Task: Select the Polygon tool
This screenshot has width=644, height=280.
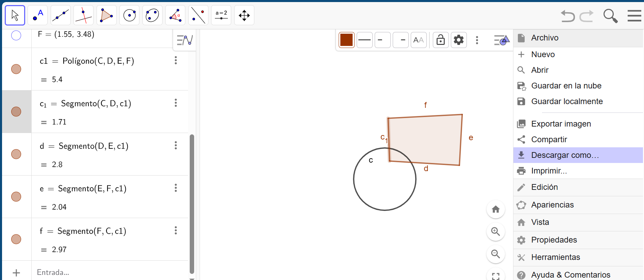Action: pos(106,15)
